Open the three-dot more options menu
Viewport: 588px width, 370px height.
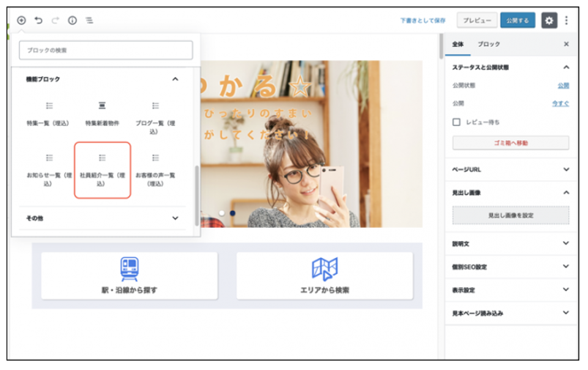coord(566,21)
